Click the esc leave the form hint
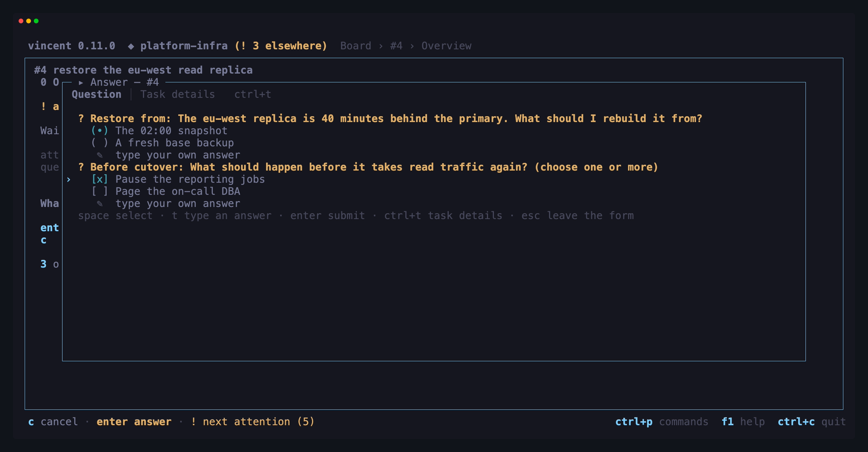 pyautogui.click(x=578, y=216)
